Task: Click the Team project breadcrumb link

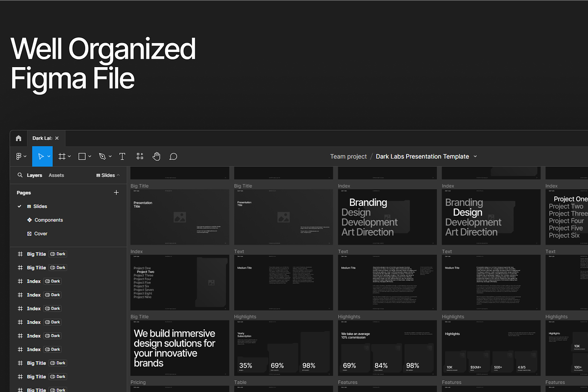Action: coord(348,156)
